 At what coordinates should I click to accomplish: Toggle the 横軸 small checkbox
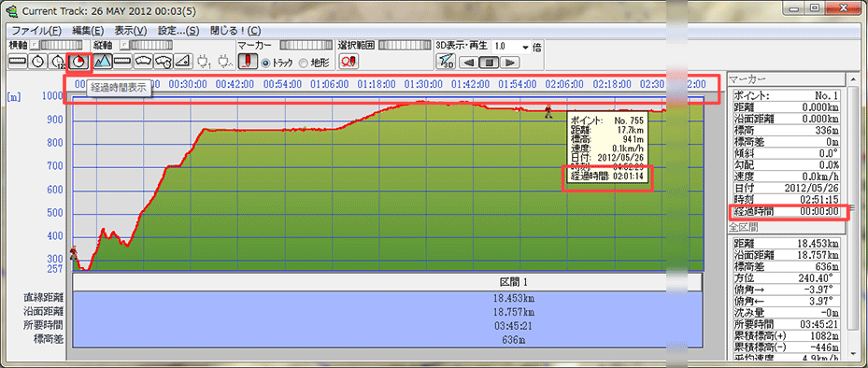pos(34,45)
